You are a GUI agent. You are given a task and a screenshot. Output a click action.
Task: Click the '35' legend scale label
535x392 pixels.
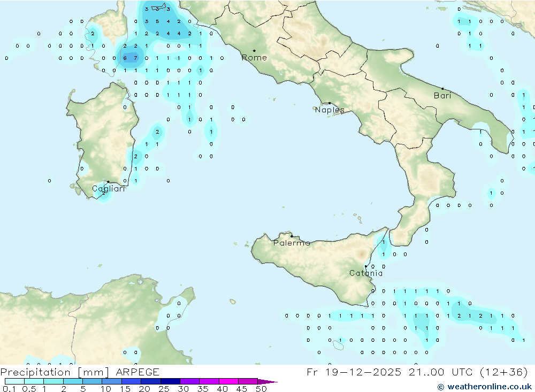pyautogui.click(x=203, y=389)
